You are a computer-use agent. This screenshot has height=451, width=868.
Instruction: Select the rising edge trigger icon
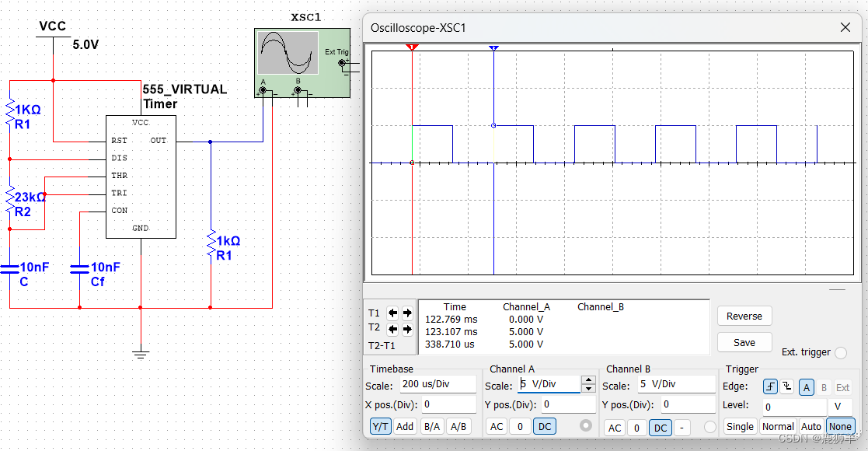pos(771,386)
